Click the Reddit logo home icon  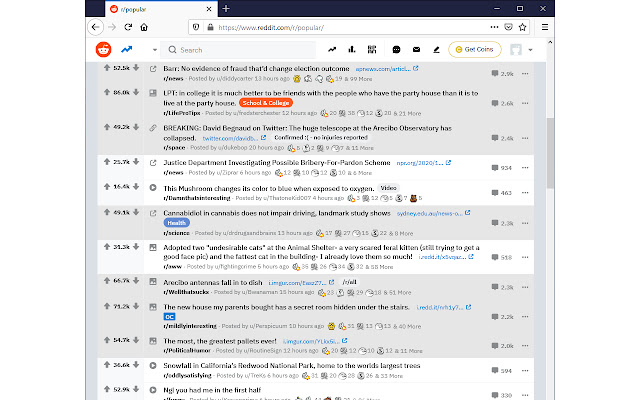(x=103, y=49)
